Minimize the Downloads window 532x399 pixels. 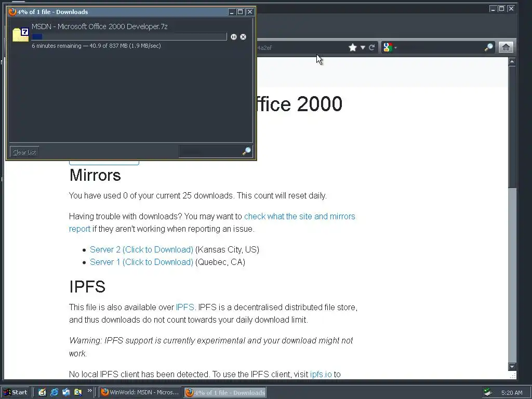[232, 12]
